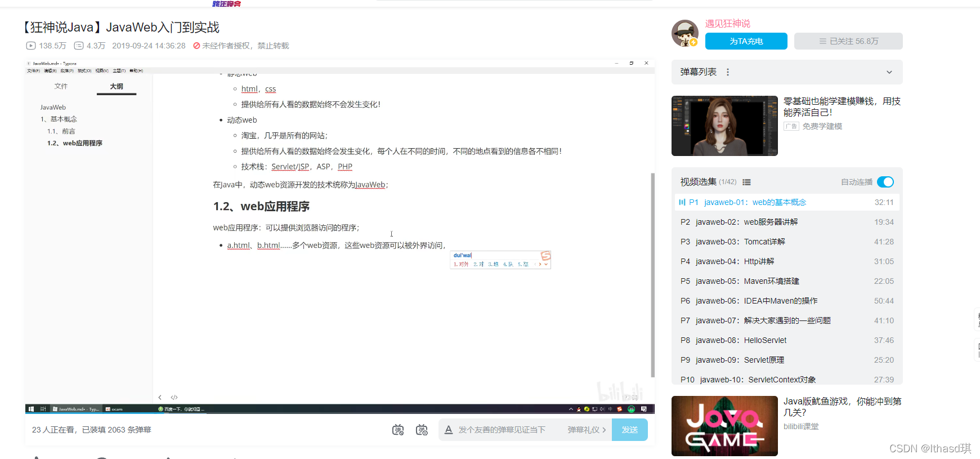Expand IME candidate list down arrow
Image resolution: width=980 pixels, height=459 pixels.
pyautogui.click(x=546, y=264)
